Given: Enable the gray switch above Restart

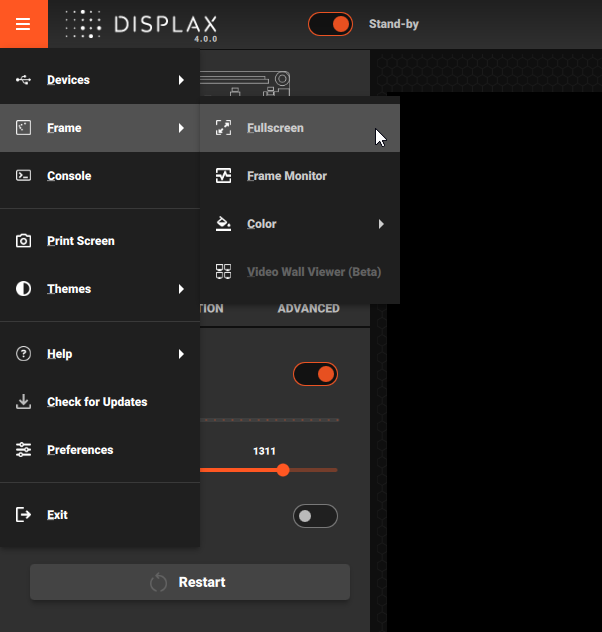Looking at the screenshot, I should (x=315, y=516).
